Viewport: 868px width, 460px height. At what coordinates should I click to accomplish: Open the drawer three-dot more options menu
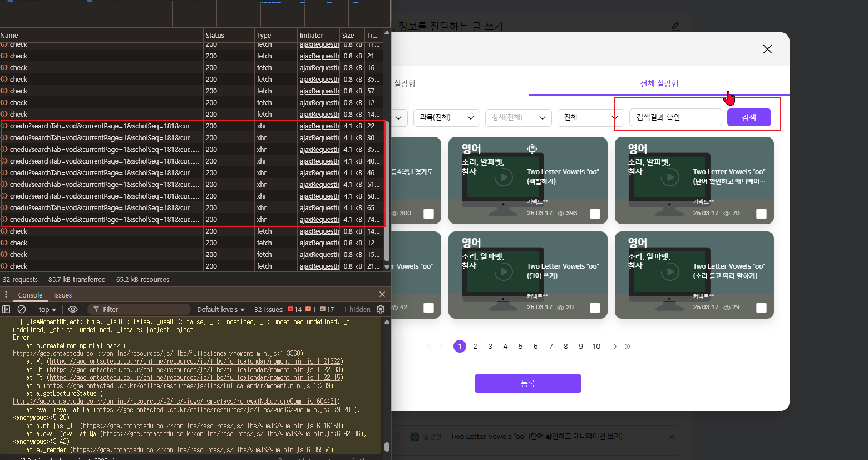pyautogui.click(x=6, y=295)
